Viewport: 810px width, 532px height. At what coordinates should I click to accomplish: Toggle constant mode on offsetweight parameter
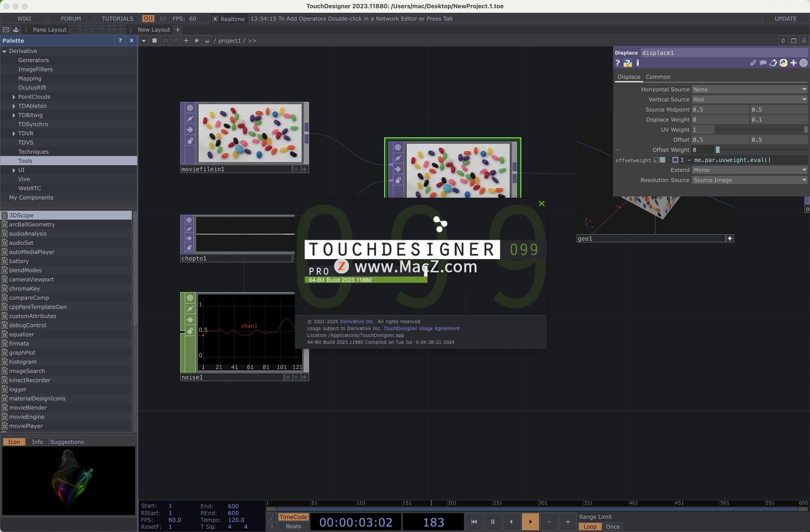[656, 160]
